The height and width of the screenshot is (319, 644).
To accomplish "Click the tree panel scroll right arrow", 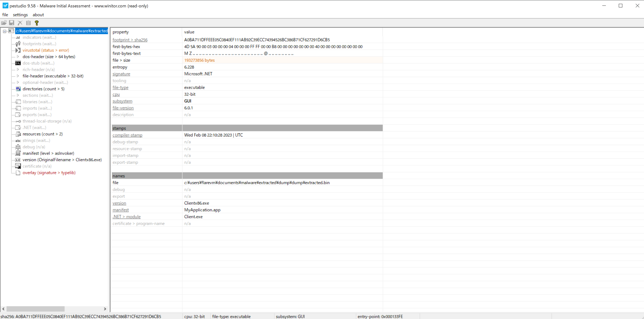I will tap(105, 309).
